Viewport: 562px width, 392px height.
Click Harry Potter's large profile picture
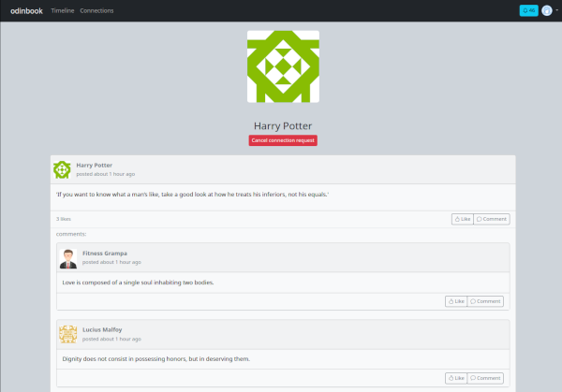click(x=283, y=66)
